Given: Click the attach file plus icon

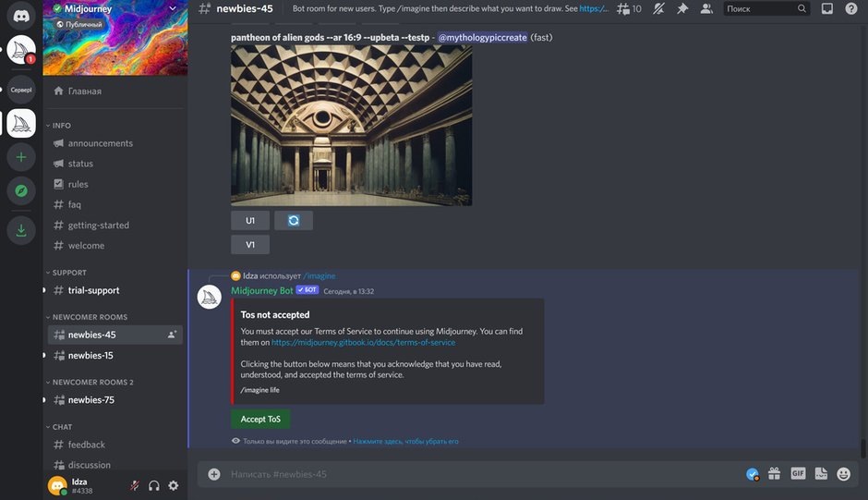Looking at the screenshot, I should coord(214,474).
